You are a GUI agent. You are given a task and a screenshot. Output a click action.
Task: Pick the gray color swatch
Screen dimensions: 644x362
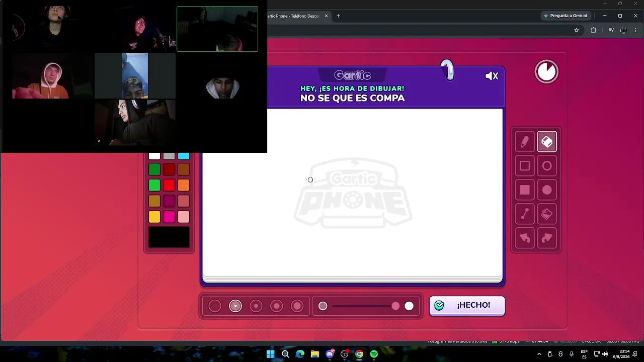tap(169, 156)
